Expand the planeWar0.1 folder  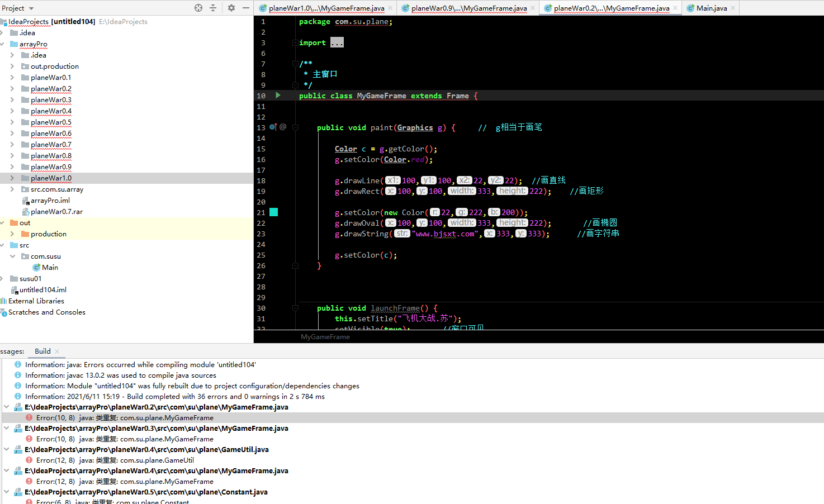(12, 78)
